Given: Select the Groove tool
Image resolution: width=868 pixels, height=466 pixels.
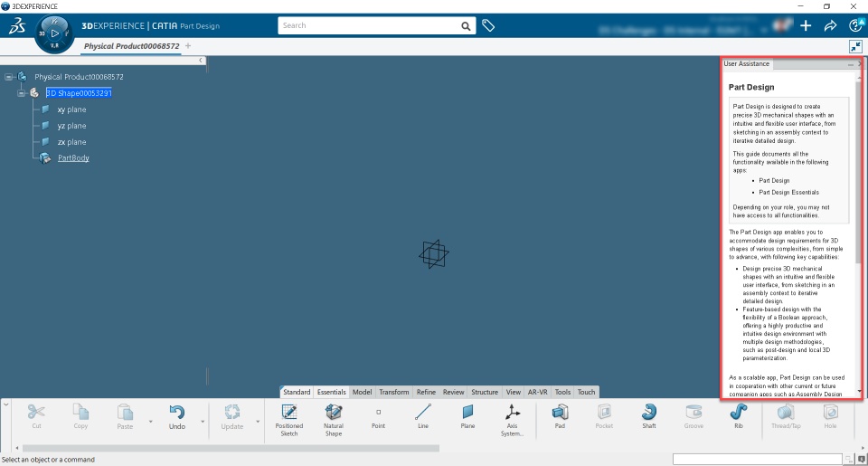Looking at the screenshot, I should point(693,412).
